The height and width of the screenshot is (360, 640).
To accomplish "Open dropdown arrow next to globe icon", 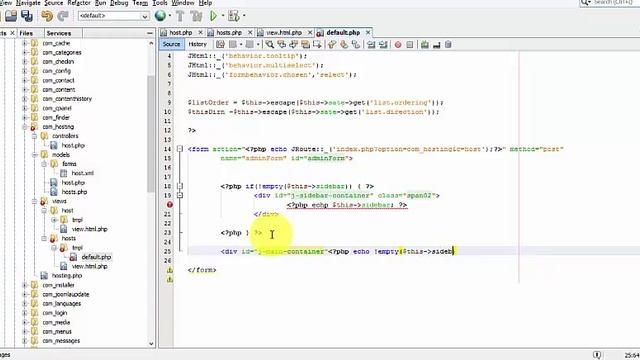I will (x=169, y=16).
